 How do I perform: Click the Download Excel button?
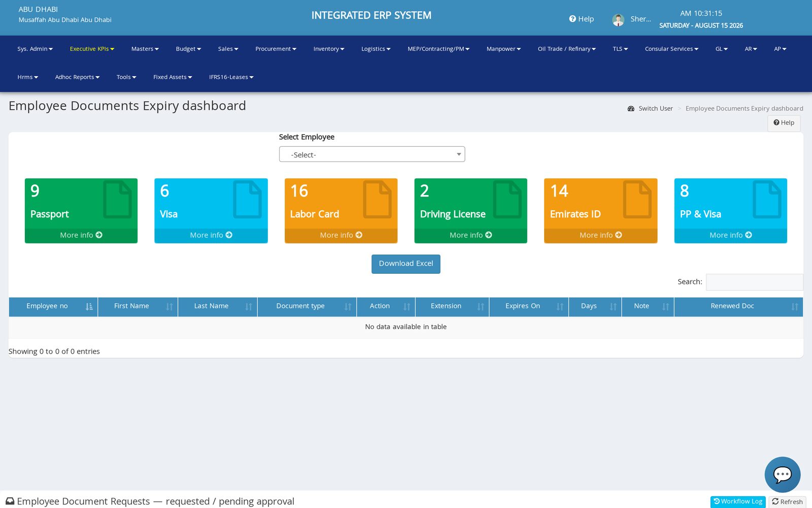point(406,264)
